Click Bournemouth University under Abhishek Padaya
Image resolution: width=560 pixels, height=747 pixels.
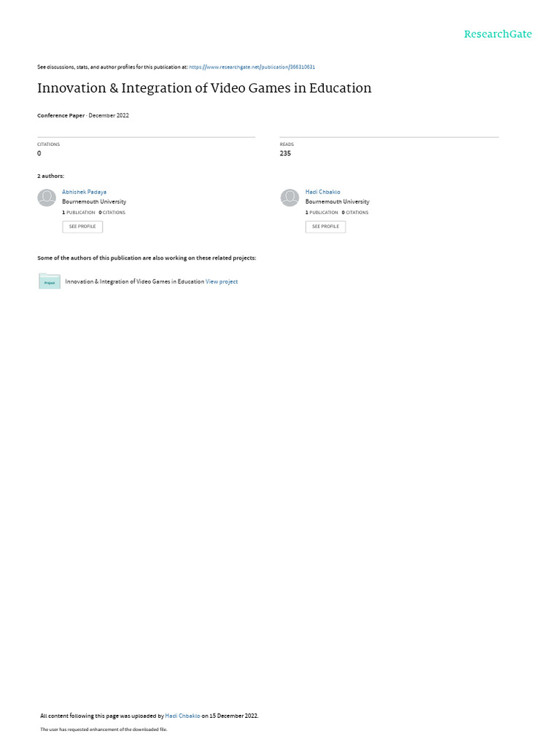(94, 201)
